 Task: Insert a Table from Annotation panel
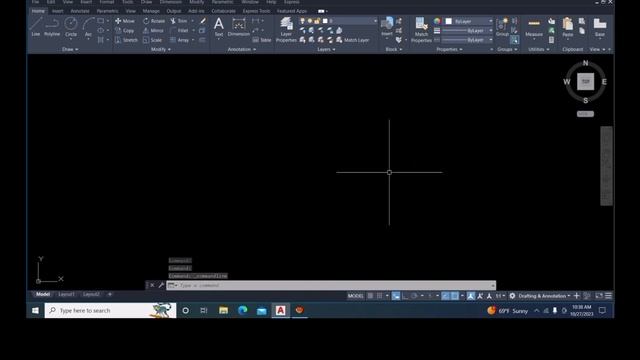(262, 40)
